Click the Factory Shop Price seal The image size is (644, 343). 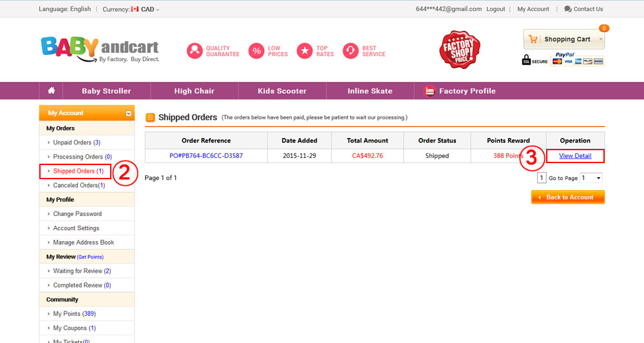click(x=460, y=50)
